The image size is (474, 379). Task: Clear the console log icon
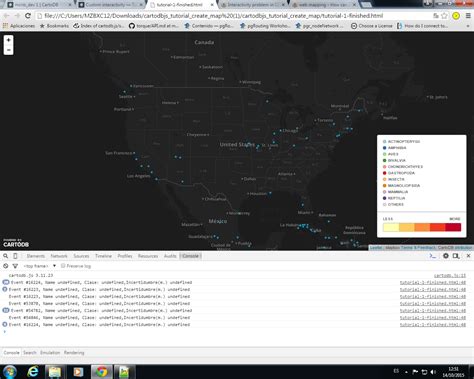(x=6, y=266)
